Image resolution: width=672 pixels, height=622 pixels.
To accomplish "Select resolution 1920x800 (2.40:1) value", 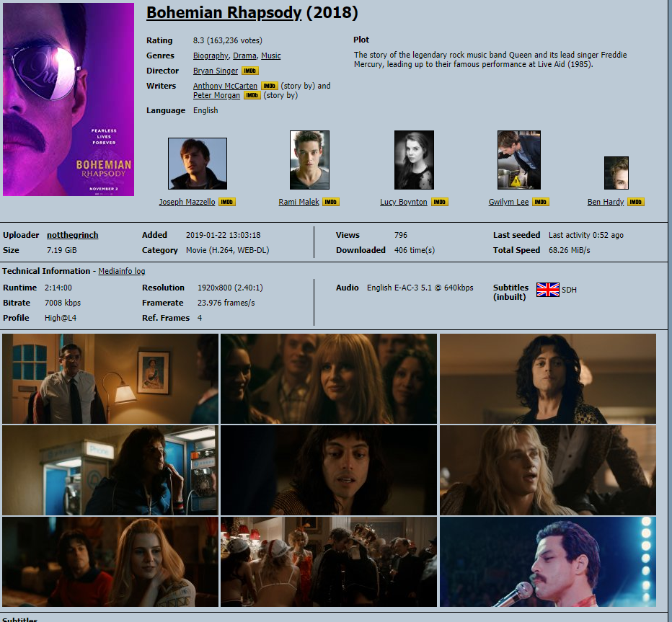I will pos(230,288).
